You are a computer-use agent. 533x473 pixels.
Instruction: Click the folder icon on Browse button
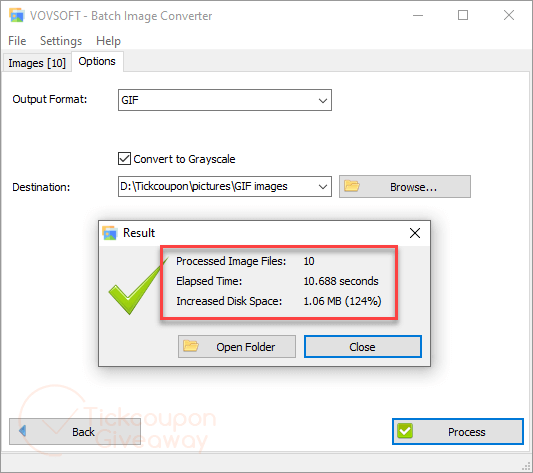tap(352, 186)
